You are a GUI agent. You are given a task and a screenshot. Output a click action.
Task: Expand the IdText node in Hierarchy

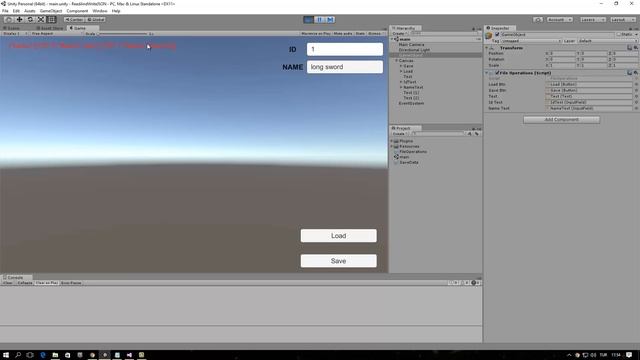[x=401, y=82]
